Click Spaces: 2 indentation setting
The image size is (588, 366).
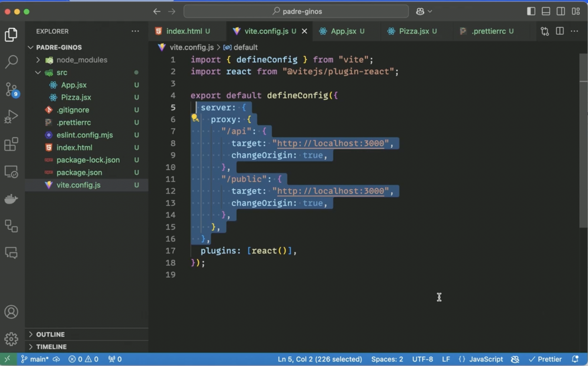pyautogui.click(x=387, y=359)
